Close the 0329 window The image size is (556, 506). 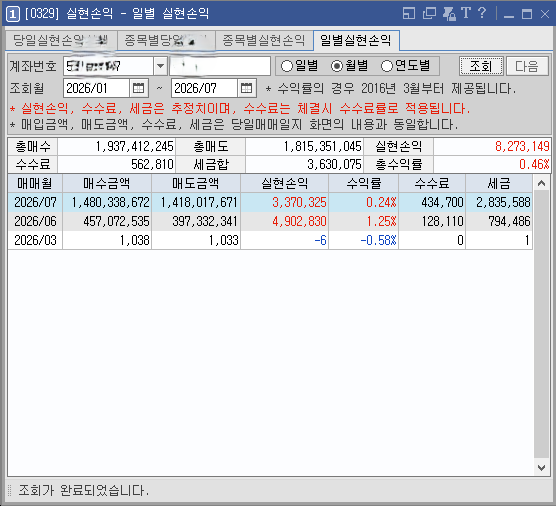click(545, 14)
